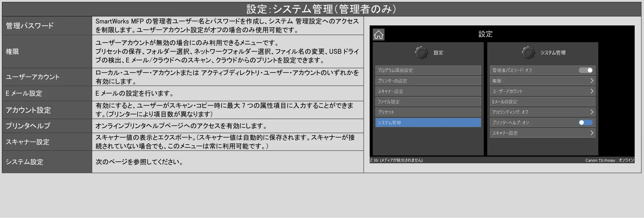Expand ユーザーアカウント via its chevron arrow
The height and width of the screenshot is (218, 644).
click(592, 91)
